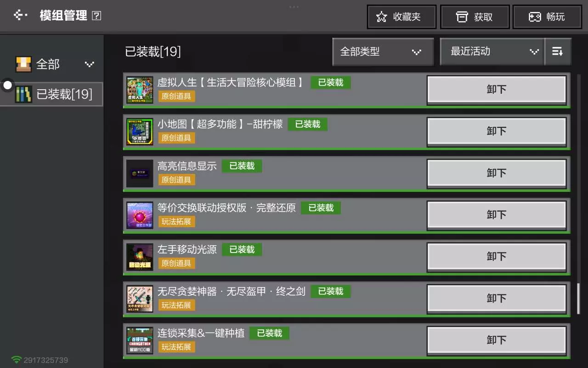
Task: Click the star icon in 收藏夹
Action: click(x=381, y=17)
